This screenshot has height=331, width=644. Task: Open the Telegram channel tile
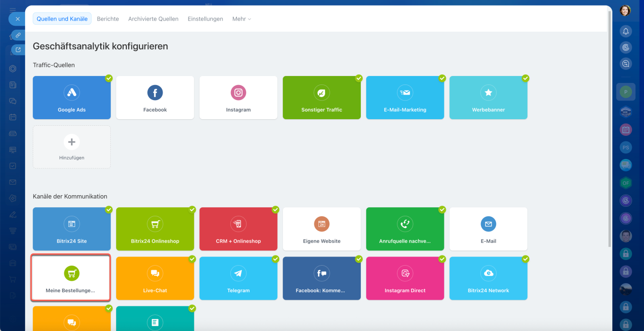[238, 278]
